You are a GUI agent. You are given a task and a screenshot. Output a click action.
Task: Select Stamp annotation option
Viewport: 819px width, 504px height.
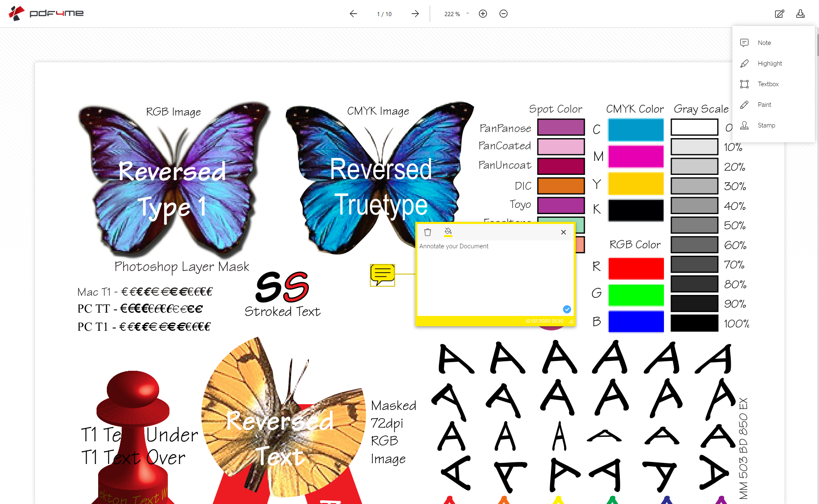tap(766, 125)
